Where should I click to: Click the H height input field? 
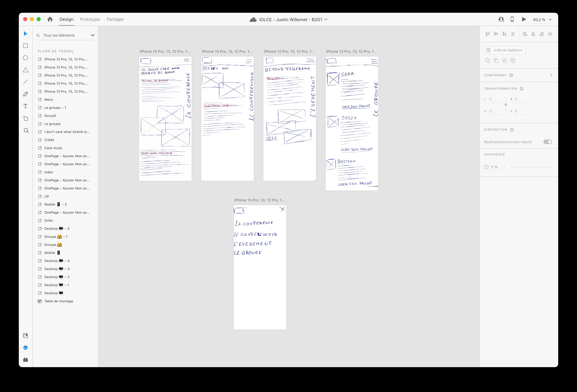coord(496,111)
